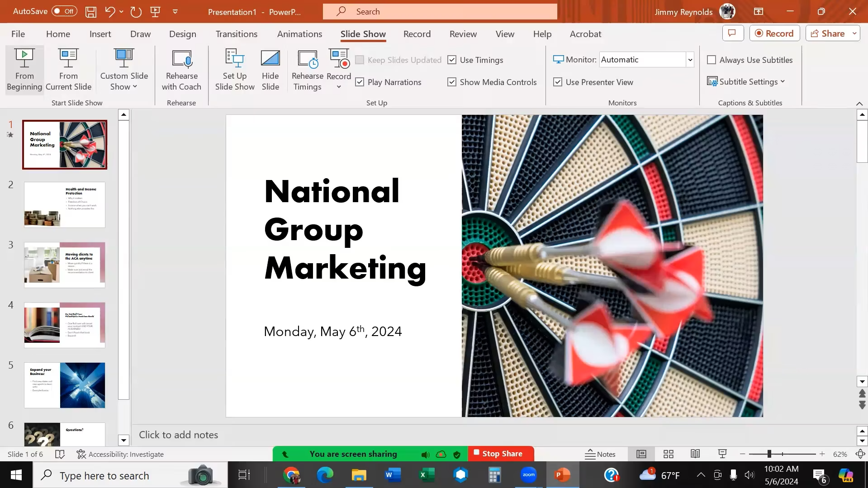Click zoom in plus button
868x488 pixels.
tap(822, 454)
